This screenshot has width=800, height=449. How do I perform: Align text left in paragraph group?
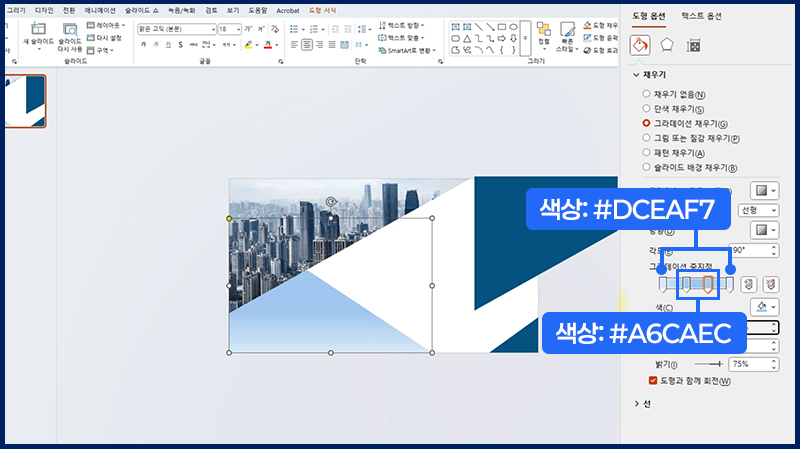(x=294, y=45)
